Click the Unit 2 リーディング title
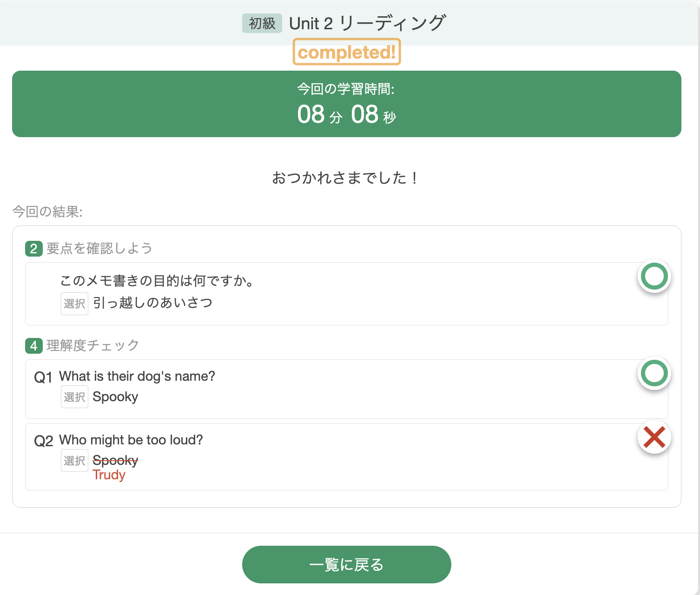Viewport: 700px width, 595px height. (x=367, y=23)
